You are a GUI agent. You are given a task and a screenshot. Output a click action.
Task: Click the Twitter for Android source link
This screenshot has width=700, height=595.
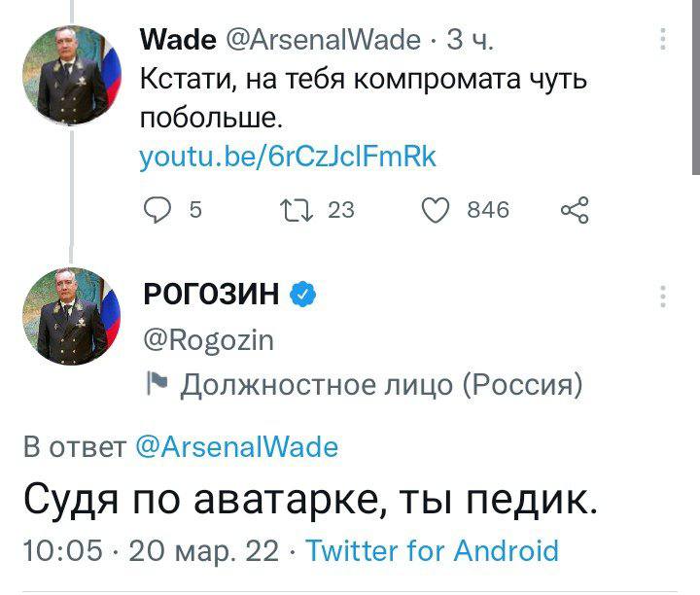point(433,550)
